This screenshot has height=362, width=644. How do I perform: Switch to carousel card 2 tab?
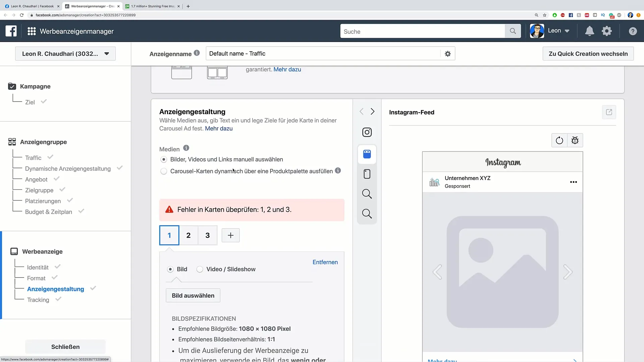click(189, 235)
